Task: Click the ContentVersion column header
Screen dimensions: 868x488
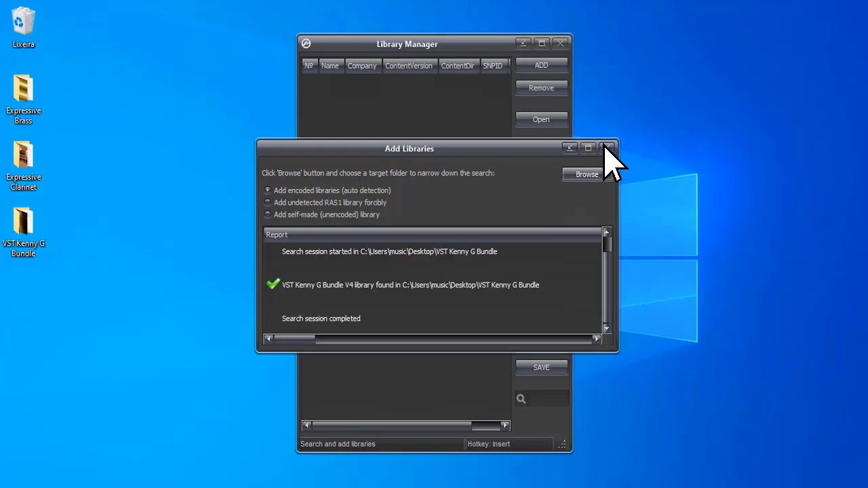Action: point(410,66)
